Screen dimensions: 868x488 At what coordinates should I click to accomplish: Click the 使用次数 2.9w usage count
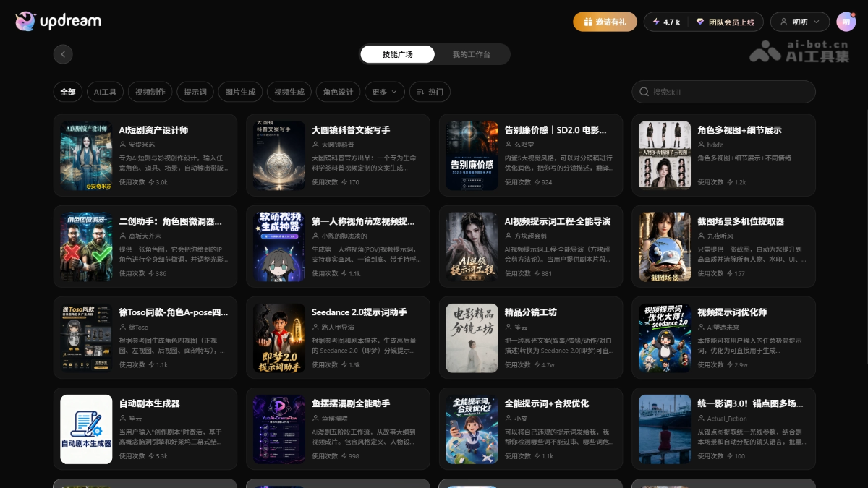723,364
